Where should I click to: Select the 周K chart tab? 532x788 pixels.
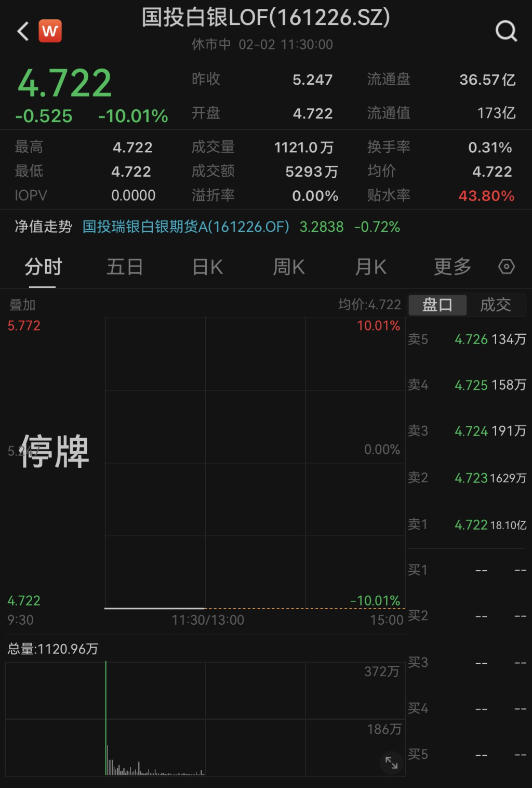[289, 267]
